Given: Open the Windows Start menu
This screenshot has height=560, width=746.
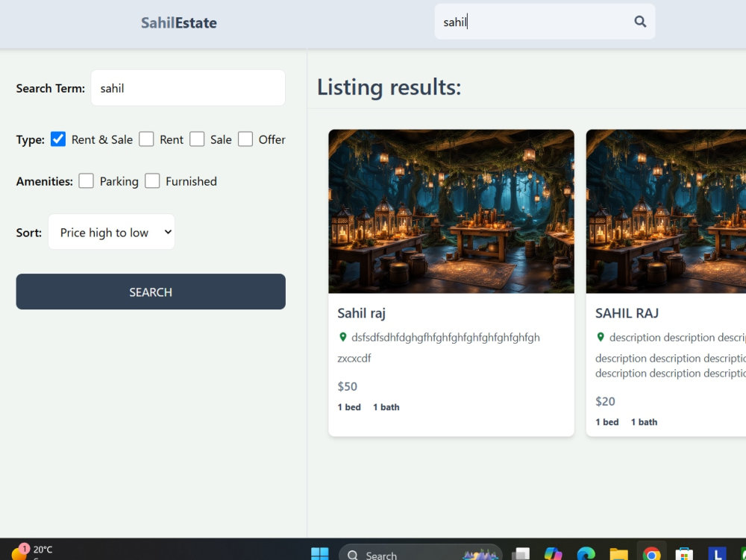Looking at the screenshot, I should [320, 554].
